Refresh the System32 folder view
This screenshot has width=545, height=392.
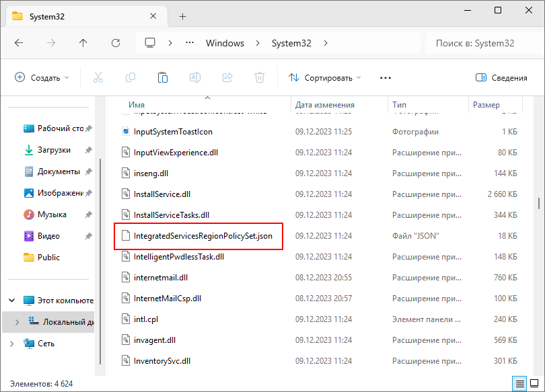116,43
